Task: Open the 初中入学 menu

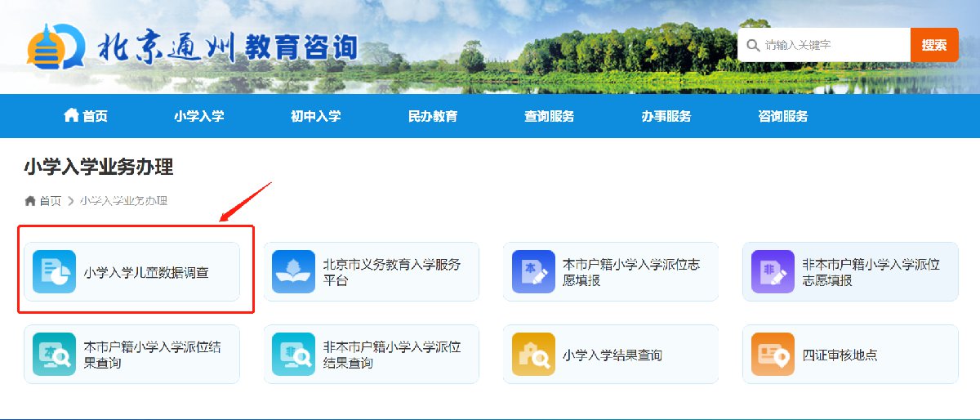Action: click(316, 116)
